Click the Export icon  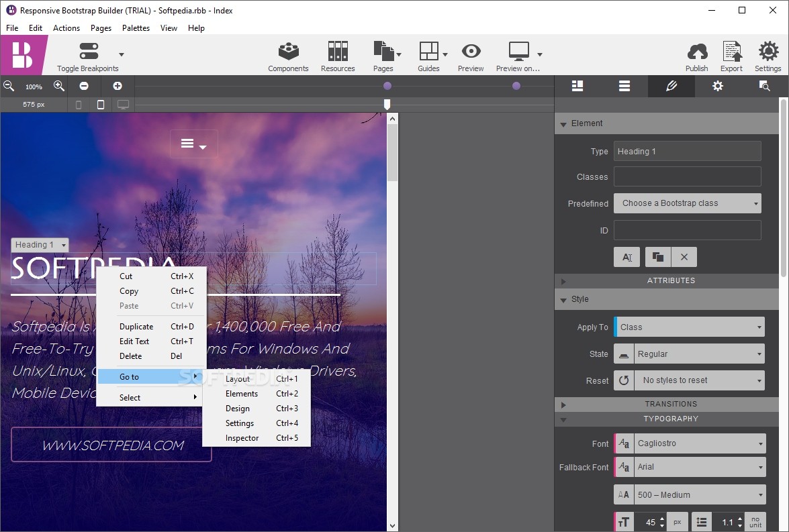pyautogui.click(x=732, y=51)
